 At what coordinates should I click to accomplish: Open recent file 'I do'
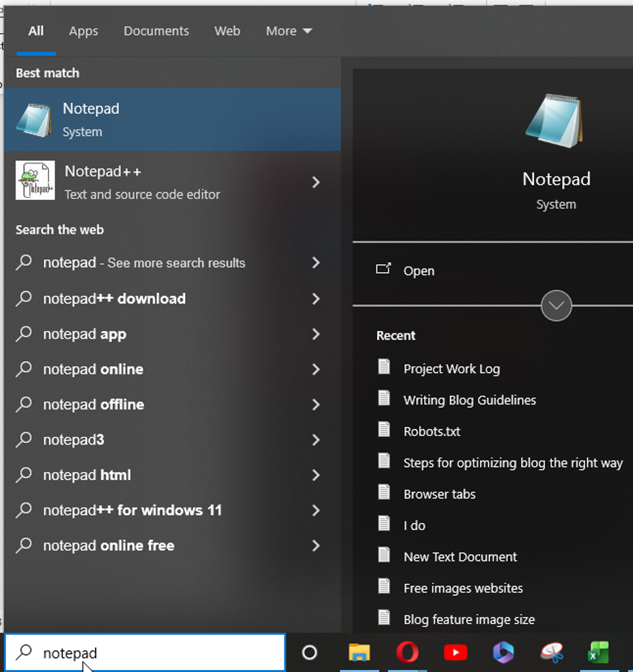click(414, 525)
